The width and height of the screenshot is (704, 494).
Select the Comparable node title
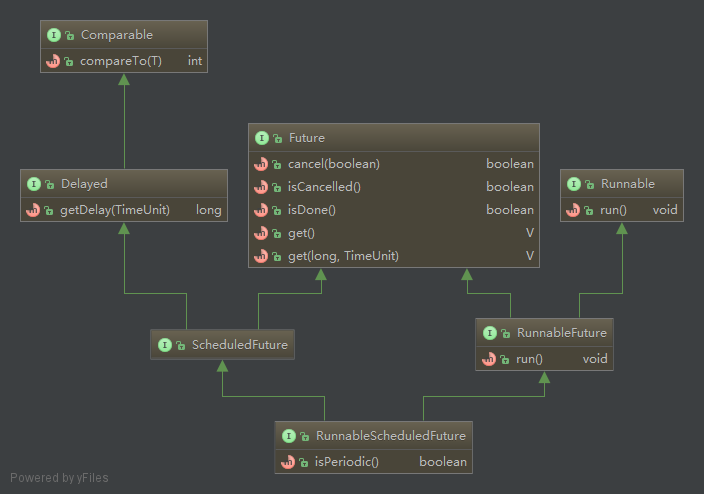coord(117,35)
